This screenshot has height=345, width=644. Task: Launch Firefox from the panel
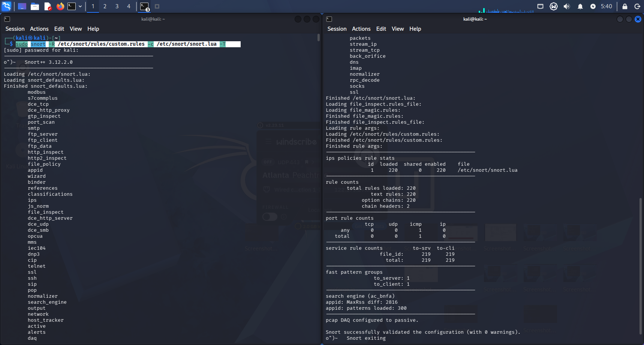click(x=60, y=6)
